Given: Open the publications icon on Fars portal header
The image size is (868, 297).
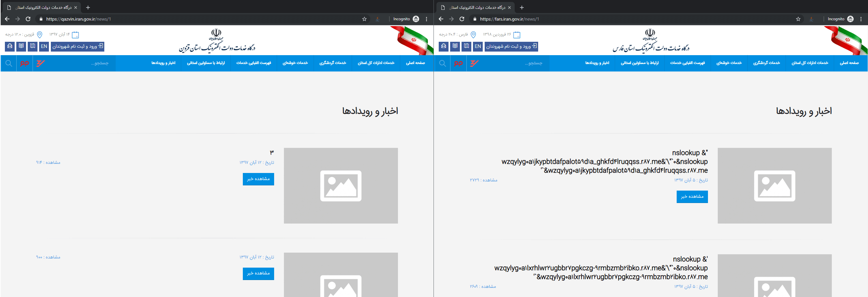Looking at the screenshot, I should click(x=455, y=46).
